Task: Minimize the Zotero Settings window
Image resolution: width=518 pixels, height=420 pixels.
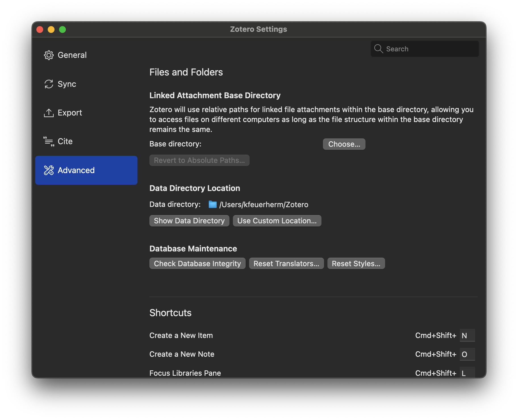Action: 51,30
